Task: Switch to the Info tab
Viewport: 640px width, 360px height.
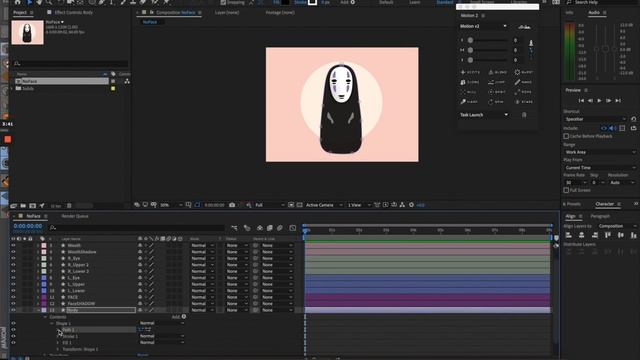Action: click(x=569, y=13)
